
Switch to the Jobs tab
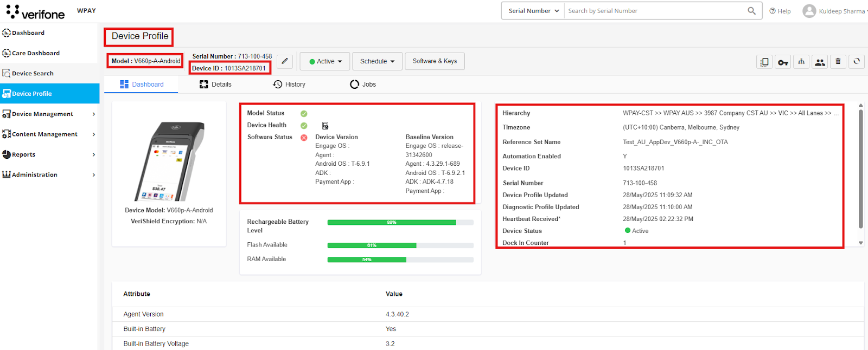[363, 85]
